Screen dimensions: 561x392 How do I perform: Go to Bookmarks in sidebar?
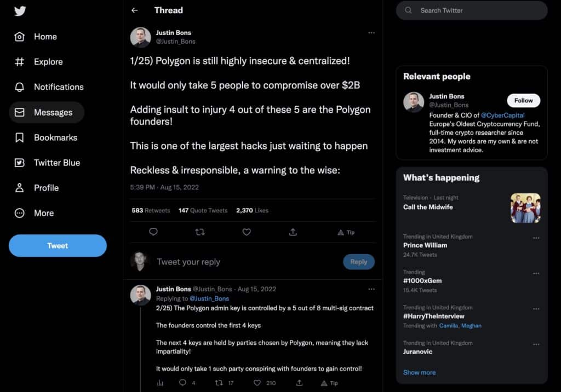[45, 137]
